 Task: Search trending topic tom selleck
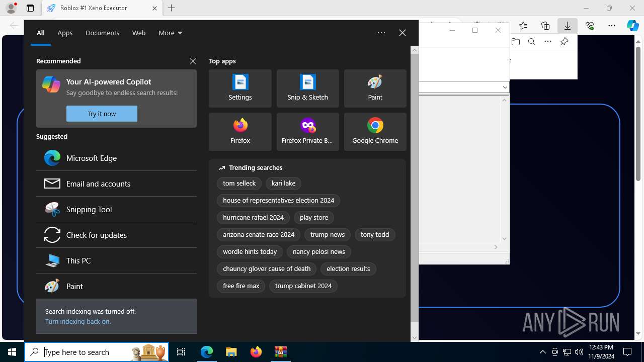pos(239,184)
